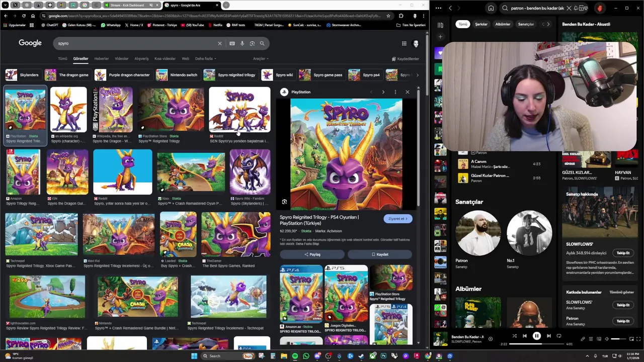This screenshot has height=362, width=644.
Task: Search this image with Lens in preview
Action: point(284,202)
